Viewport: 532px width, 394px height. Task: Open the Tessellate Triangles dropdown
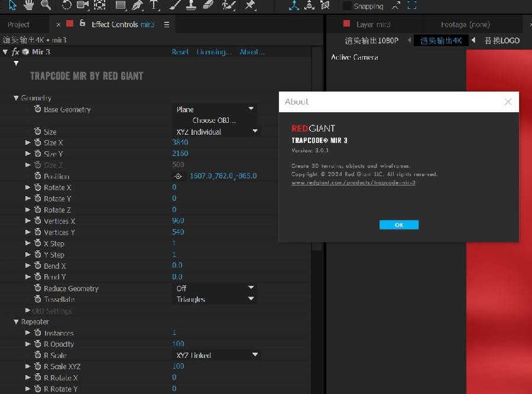(x=215, y=299)
